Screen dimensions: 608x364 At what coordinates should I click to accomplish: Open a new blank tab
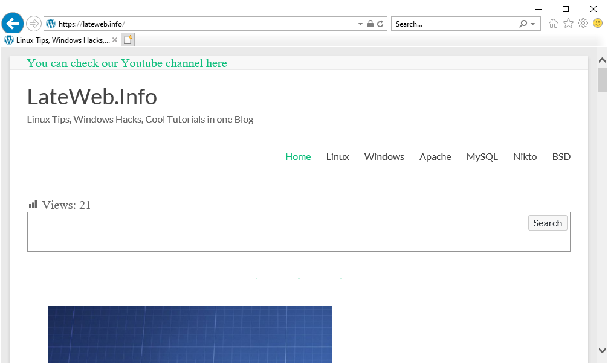128,40
